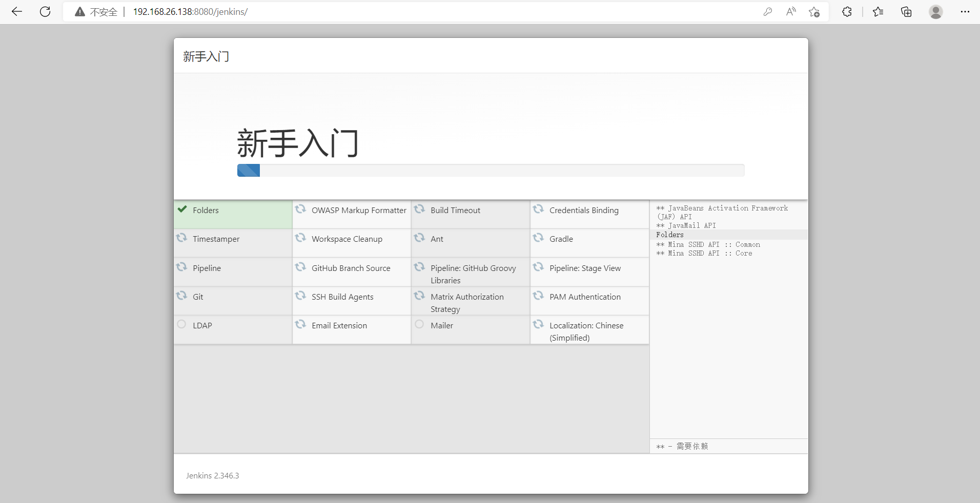Click the spinner icon for Matrix Authorization Strategy
This screenshot has width=980, height=503.
coord(419,296)
